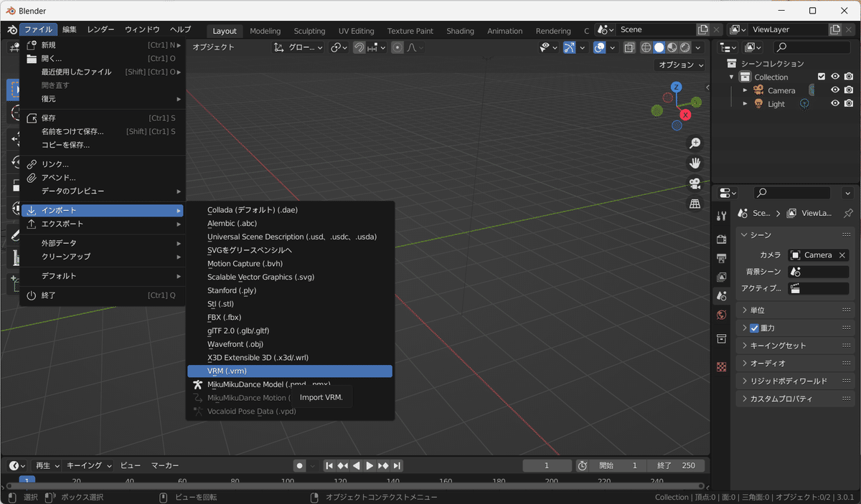861x504 pixels.
Task: Play the animation forward
Action: tap(370, 466)
